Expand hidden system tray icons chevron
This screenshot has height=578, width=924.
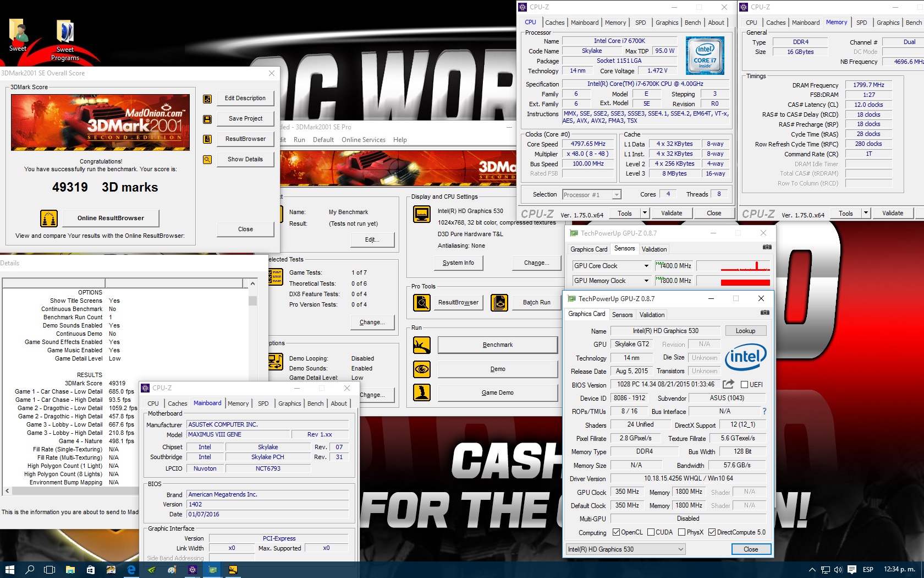point(812,570)
